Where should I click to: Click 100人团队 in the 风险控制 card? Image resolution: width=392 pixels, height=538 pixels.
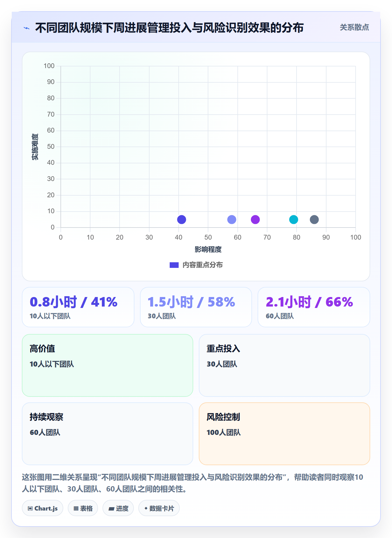click(224, 432)
